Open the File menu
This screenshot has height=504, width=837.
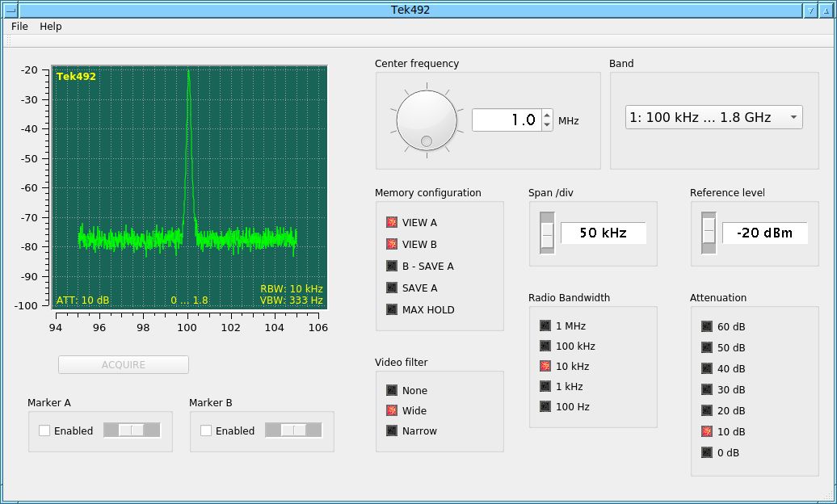[x=19, y=27]
